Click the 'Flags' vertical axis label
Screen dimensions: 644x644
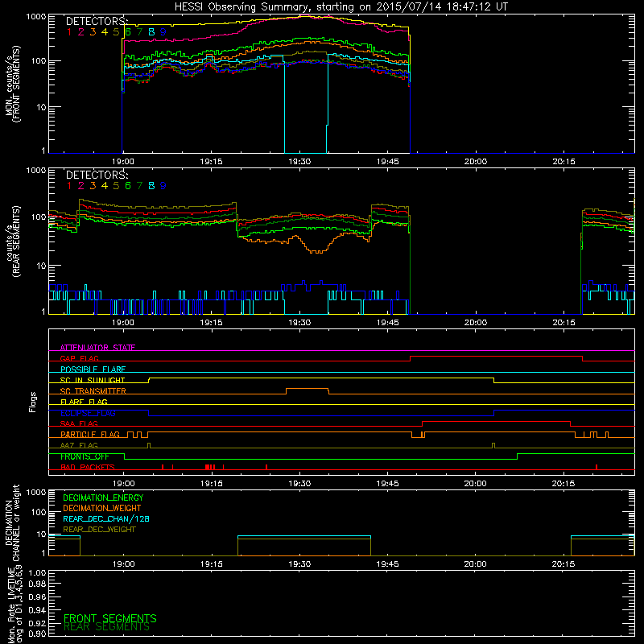(x=33, y=402)
